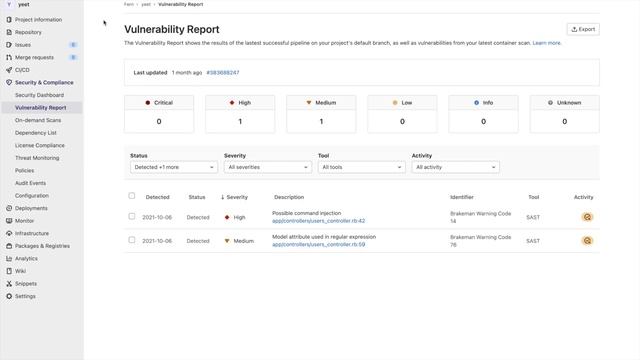Click the Export button
Image resolution: width=640 pixels, height=360 pixels.
(x=583, y=29)
